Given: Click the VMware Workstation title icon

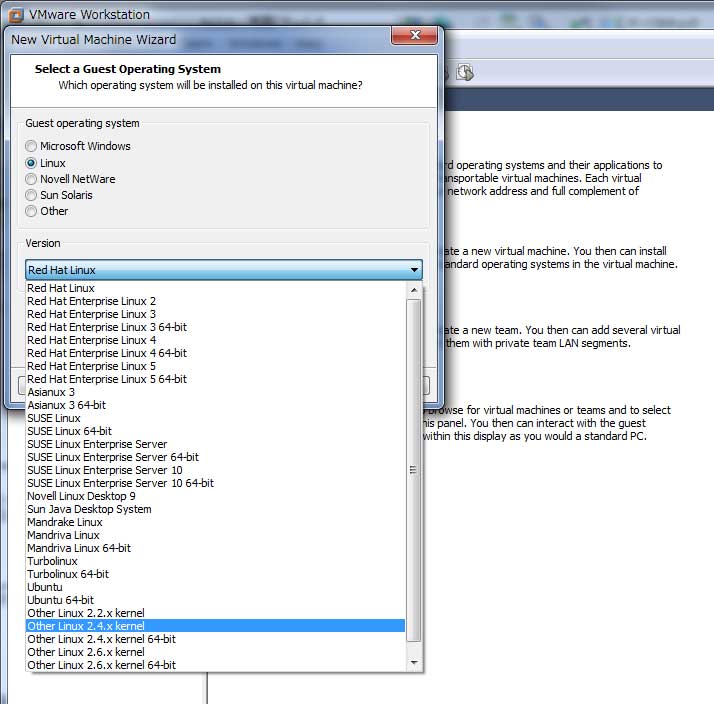Looking at the screenshot, I should point(15,15).
